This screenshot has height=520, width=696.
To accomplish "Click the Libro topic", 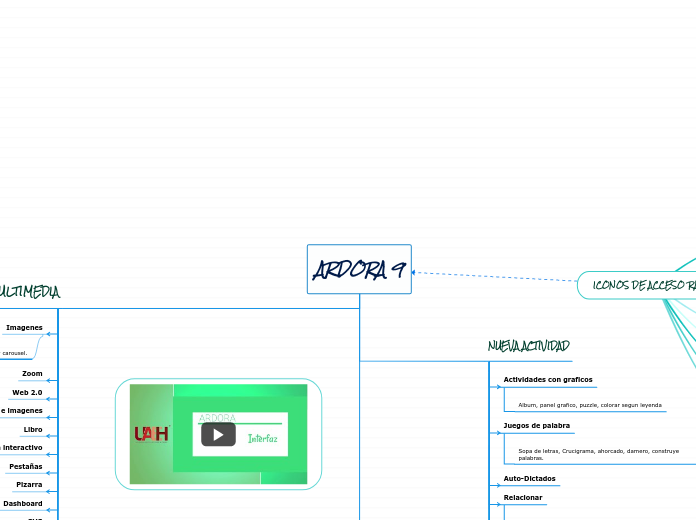I will point(33,430).
